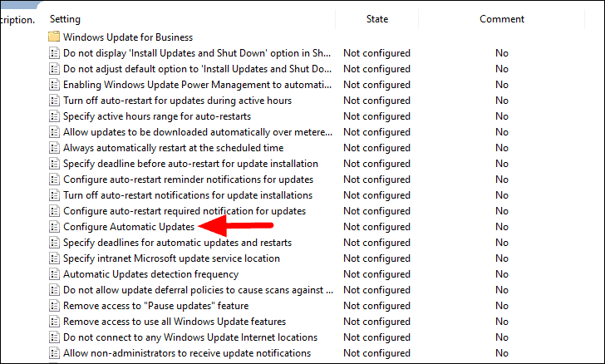Select the Configure Automatic Updates policy

[x=129, y=227]
